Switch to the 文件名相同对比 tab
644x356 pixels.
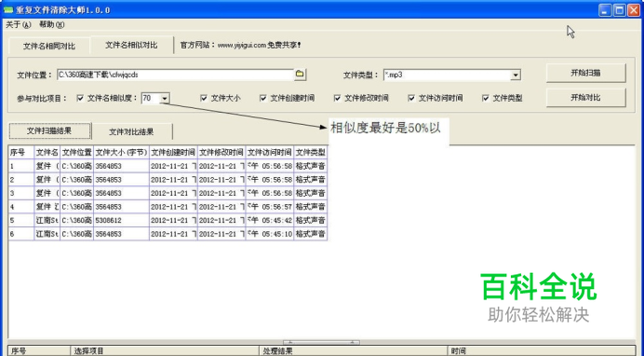coord(49,46)
